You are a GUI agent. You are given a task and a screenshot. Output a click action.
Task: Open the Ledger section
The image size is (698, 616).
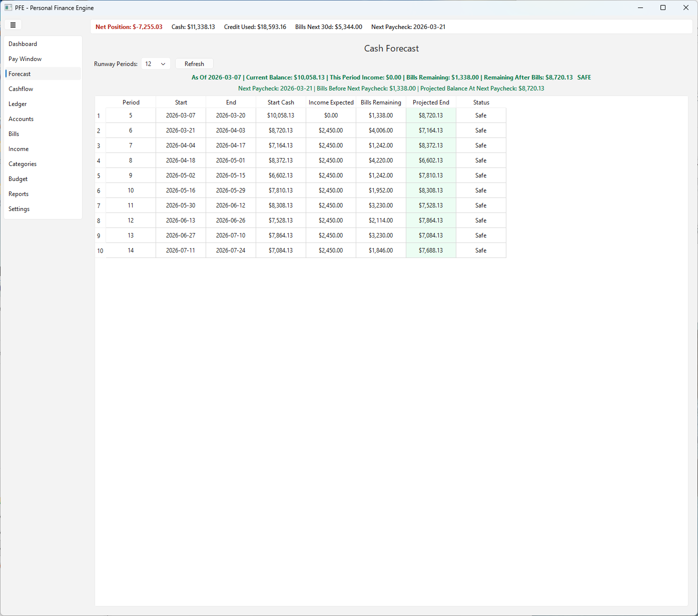18,104
